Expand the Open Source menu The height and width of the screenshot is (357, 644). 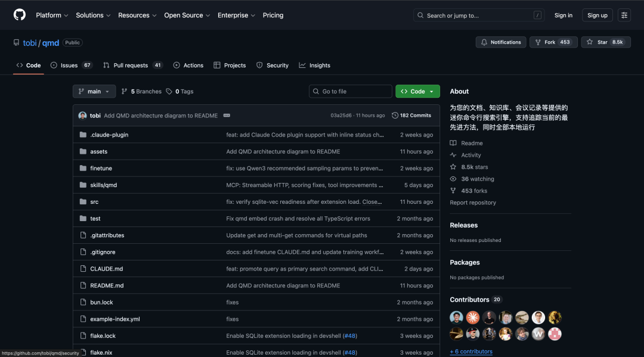click(x=187, y=15)
